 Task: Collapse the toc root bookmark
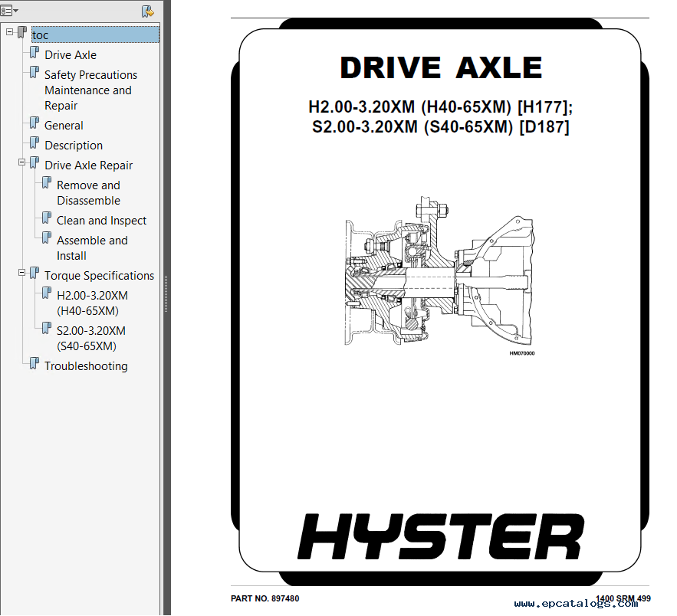9,32
